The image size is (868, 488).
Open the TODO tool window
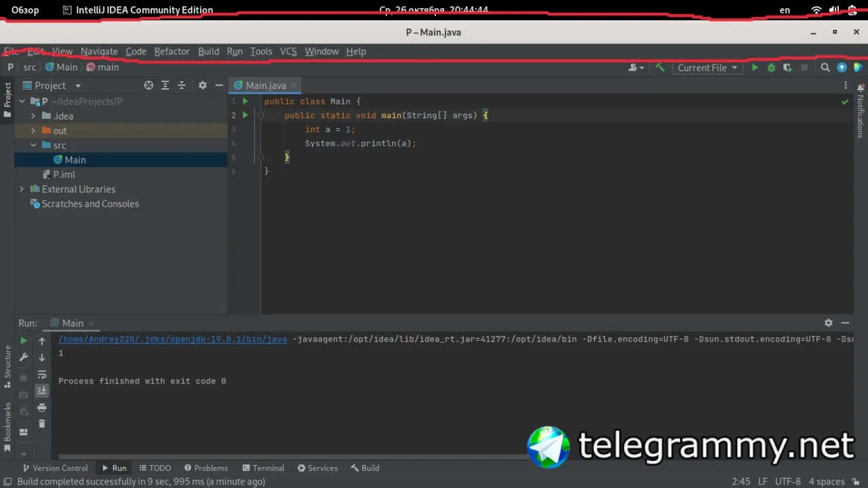[x=155, y=468]
